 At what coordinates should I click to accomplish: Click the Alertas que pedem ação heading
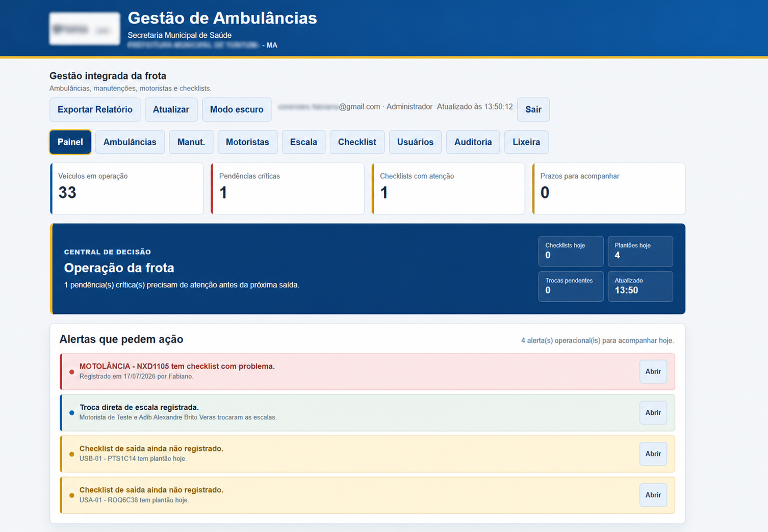(121, 339)
